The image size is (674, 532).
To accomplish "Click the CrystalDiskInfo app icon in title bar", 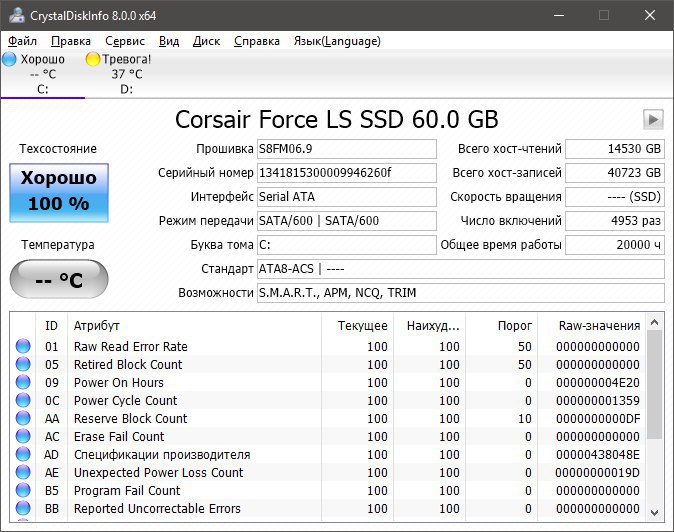I will click(17, 15).
